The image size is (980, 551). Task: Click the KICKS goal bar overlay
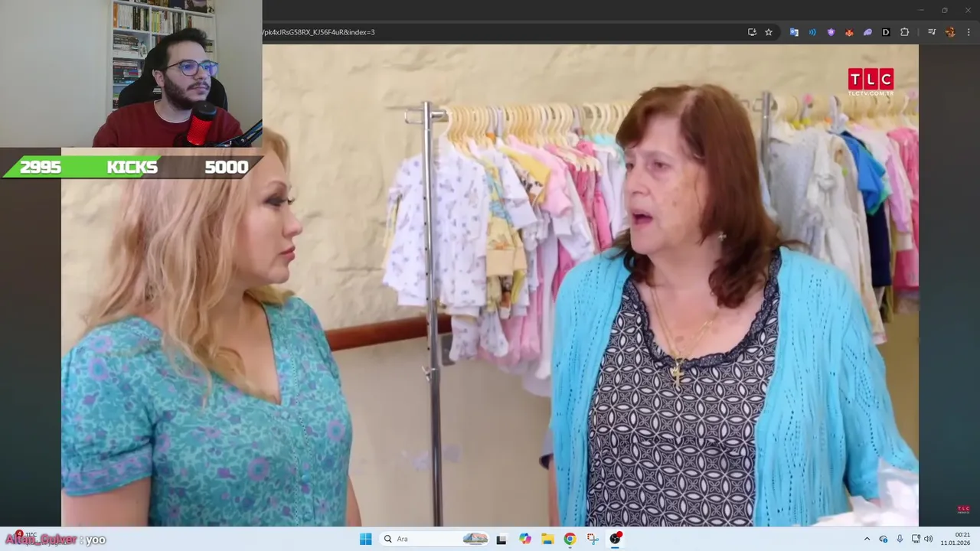point(132,167)
